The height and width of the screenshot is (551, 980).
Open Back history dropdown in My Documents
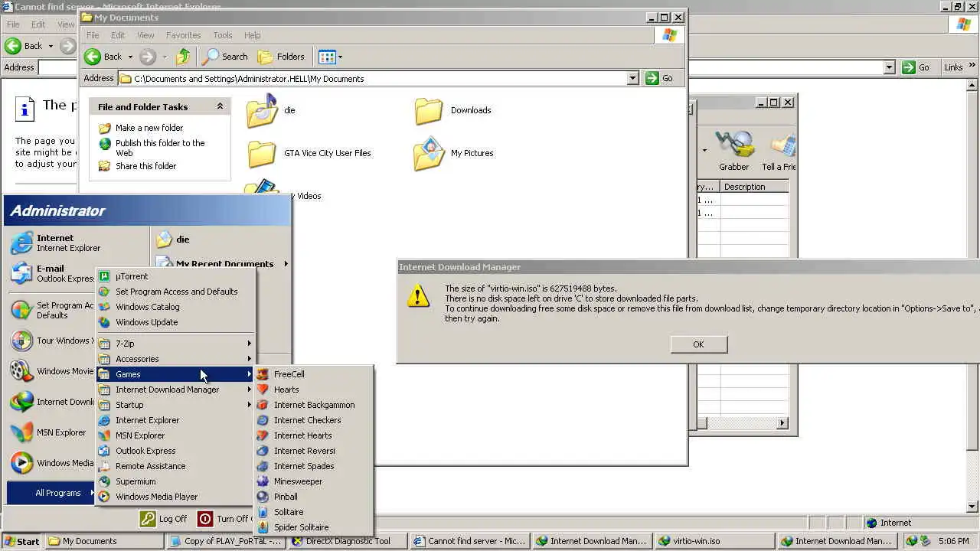pos(130,57)
